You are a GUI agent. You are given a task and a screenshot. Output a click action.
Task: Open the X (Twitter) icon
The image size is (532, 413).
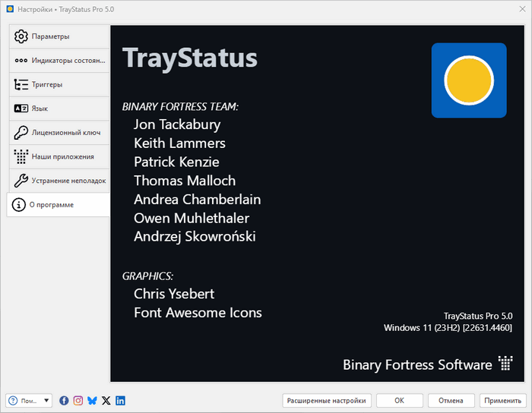click(x=106, y=400)
